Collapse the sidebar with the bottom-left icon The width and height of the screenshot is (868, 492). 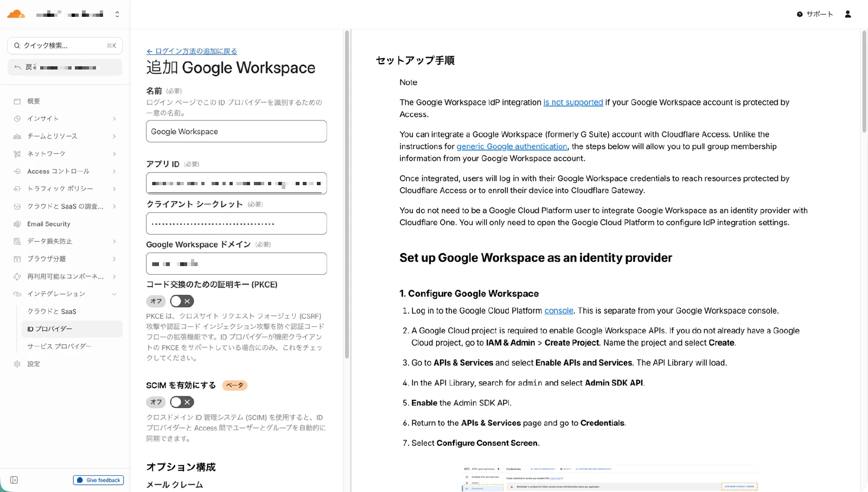click(14, 480)
